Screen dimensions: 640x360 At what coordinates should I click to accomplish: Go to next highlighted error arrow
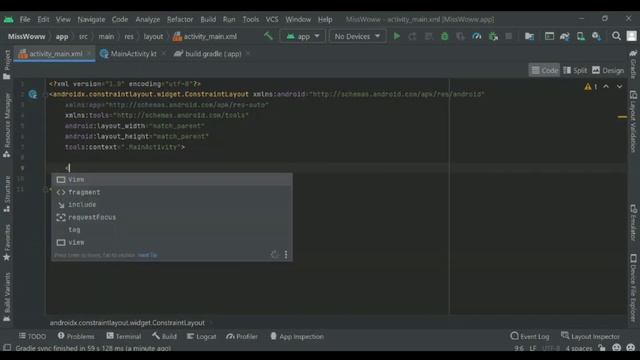(619, 87)
